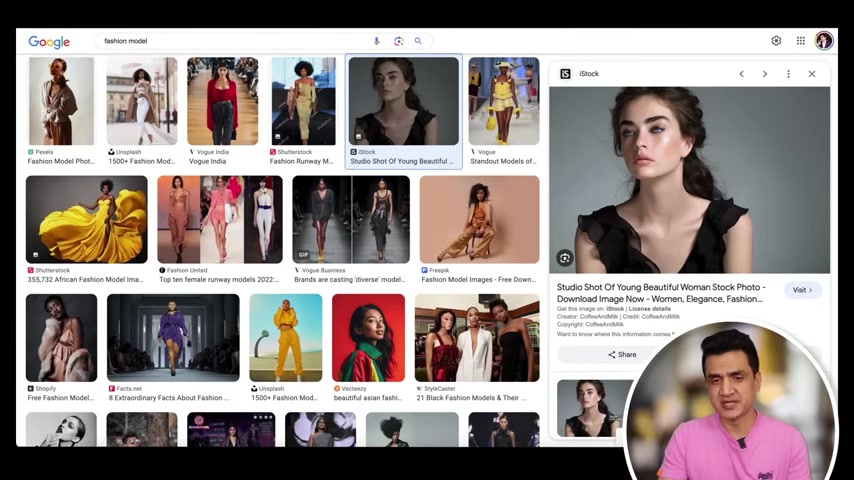Open the Unsplash woman in beige coat thumbnail

142,101
